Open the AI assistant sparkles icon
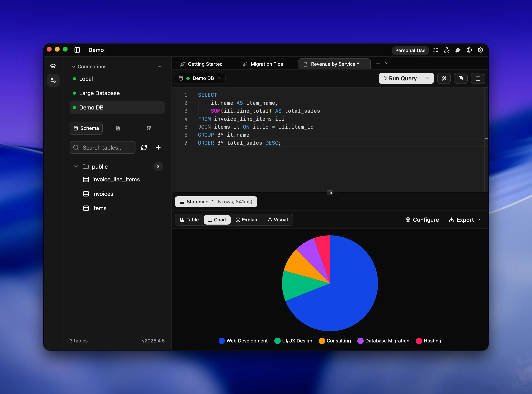 pyautogui.click(x=458, y=50)
